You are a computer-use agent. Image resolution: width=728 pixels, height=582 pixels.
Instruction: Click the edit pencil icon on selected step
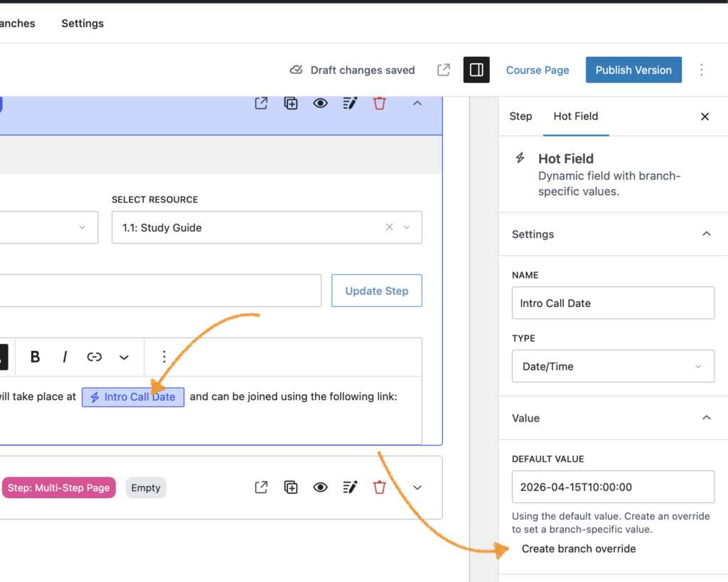tap(350, 103)
